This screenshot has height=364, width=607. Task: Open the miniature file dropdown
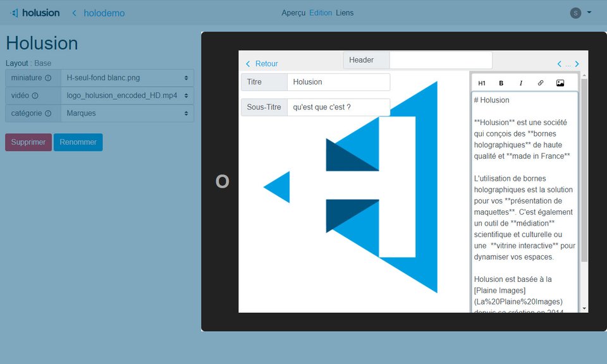click(128, 77)
